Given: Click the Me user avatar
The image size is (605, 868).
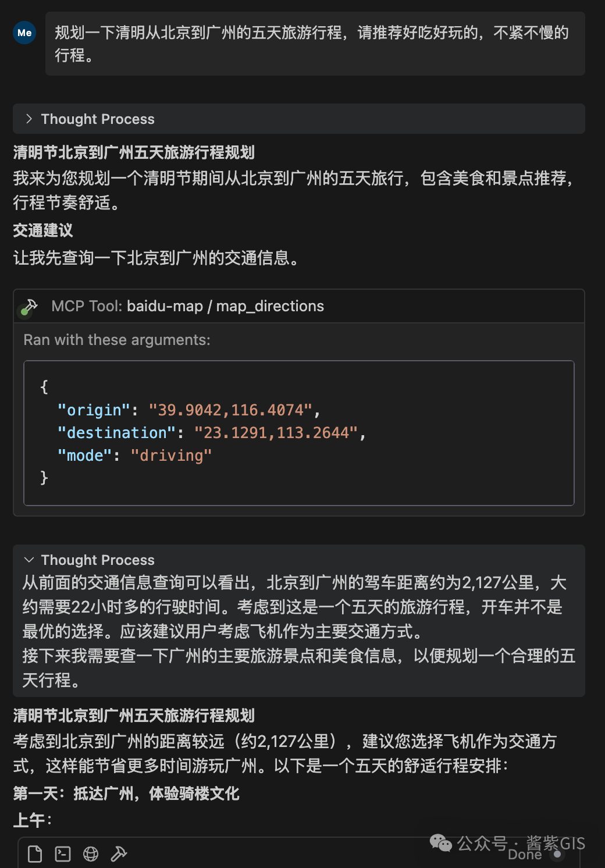Looking at the screenshot, I should [24, 33].
